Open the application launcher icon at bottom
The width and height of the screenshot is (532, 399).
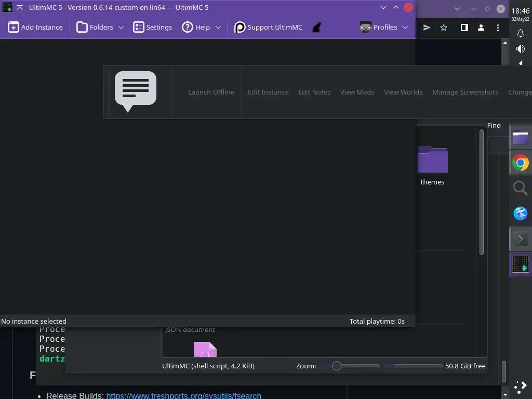pos(520,387)
